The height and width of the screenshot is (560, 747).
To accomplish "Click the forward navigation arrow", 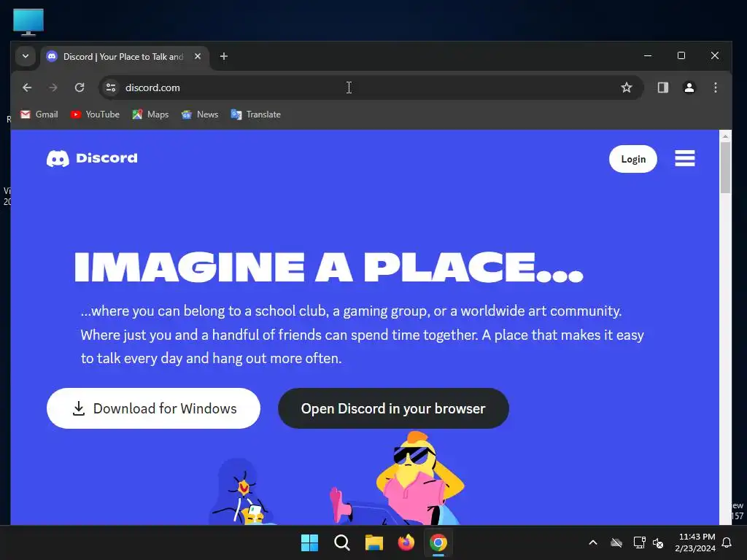I will click(53, 87).
